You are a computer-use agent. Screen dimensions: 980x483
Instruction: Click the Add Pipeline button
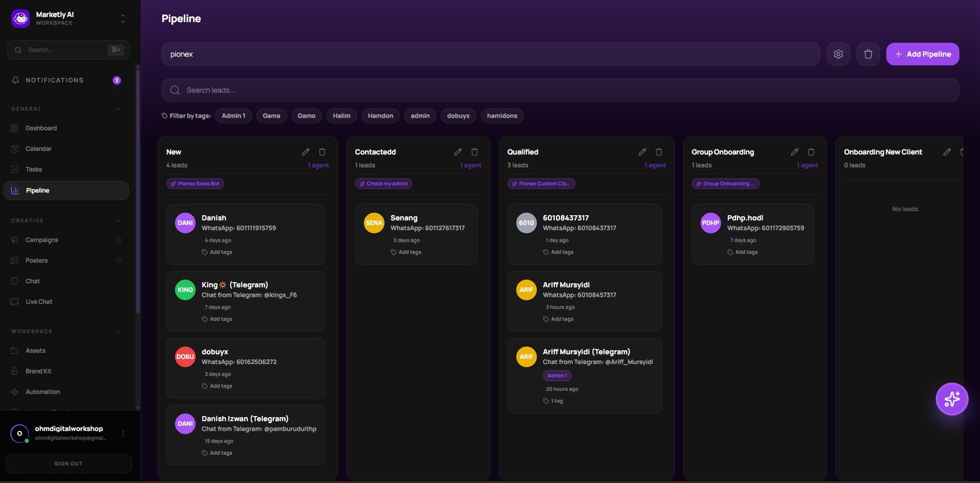(922, 54)
